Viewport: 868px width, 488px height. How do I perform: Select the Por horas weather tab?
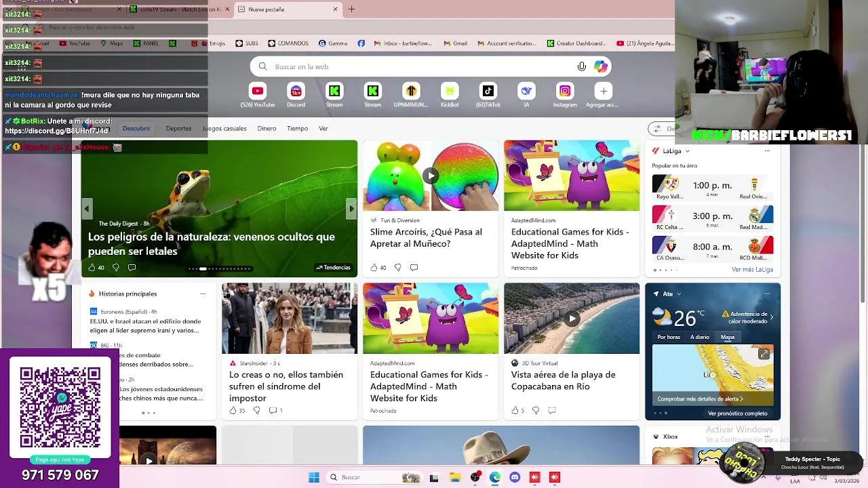(x=669, y=337)
